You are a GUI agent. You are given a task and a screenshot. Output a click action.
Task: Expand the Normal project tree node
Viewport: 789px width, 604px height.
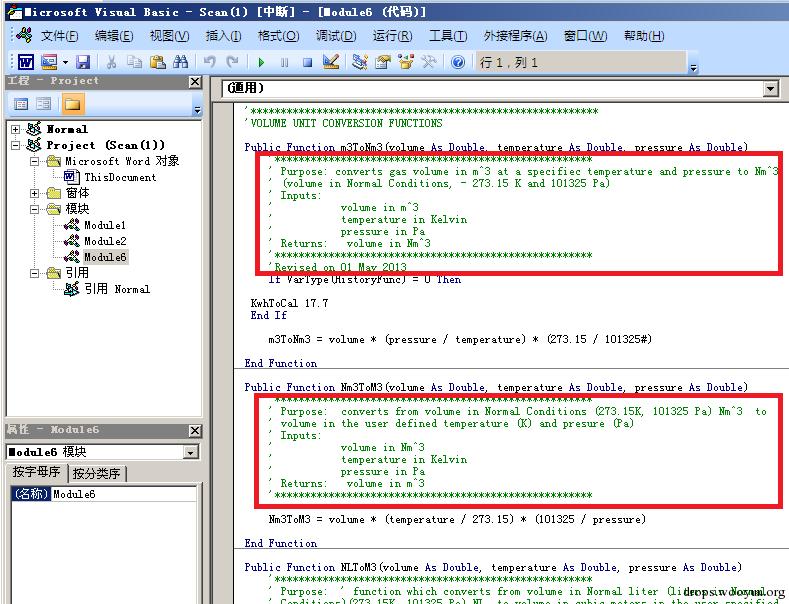(x=16, y=129)
